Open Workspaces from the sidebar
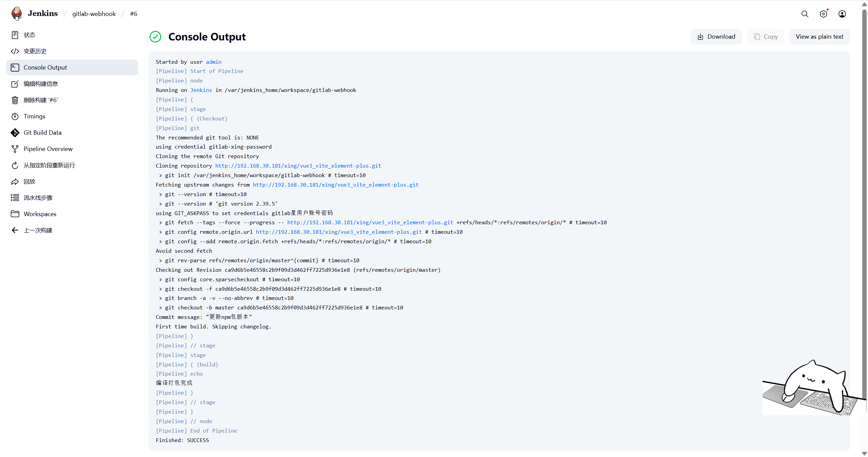The width and height of the screenshot is (868, 457). pyautogui.click(x=72, y=214)
